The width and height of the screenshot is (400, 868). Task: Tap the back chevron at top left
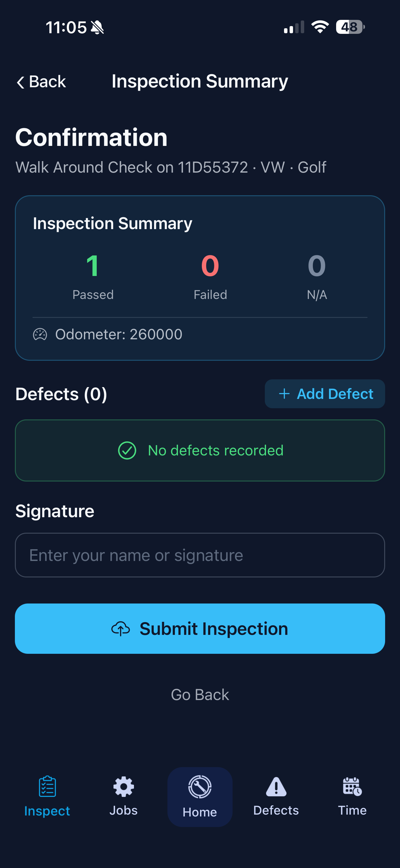click(20, 82)
